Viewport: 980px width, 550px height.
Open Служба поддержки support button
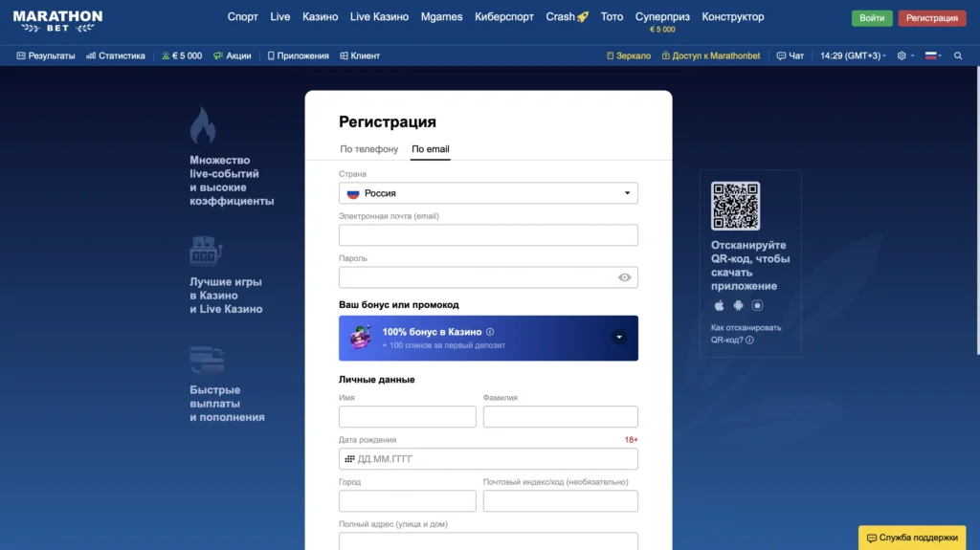(x=912, y=538)
